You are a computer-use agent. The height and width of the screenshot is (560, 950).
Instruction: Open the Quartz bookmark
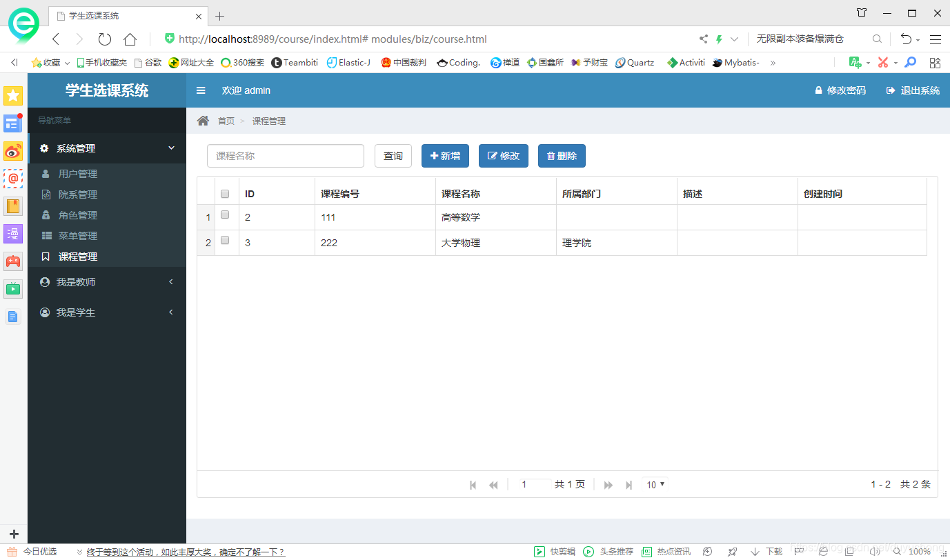(x=635, y=62)
